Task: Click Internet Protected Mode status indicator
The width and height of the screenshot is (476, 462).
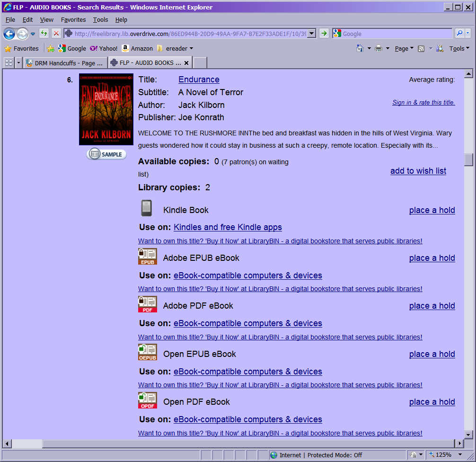Action: [317, 455]
